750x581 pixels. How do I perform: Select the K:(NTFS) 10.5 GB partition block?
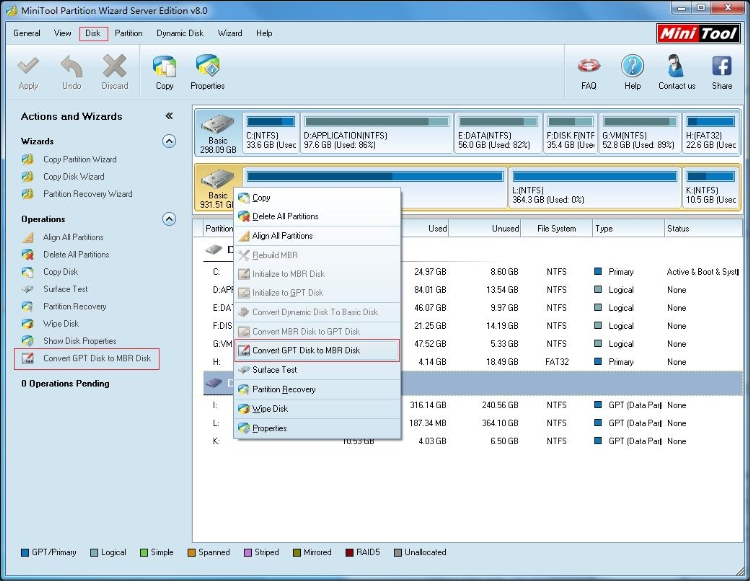tap(711, 187)
